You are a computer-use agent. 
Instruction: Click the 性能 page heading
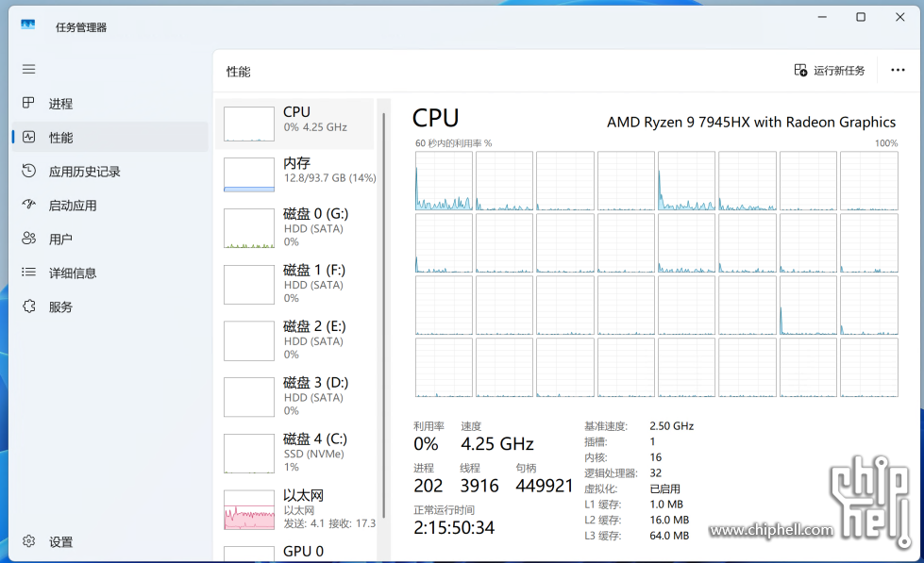(238, 72)
